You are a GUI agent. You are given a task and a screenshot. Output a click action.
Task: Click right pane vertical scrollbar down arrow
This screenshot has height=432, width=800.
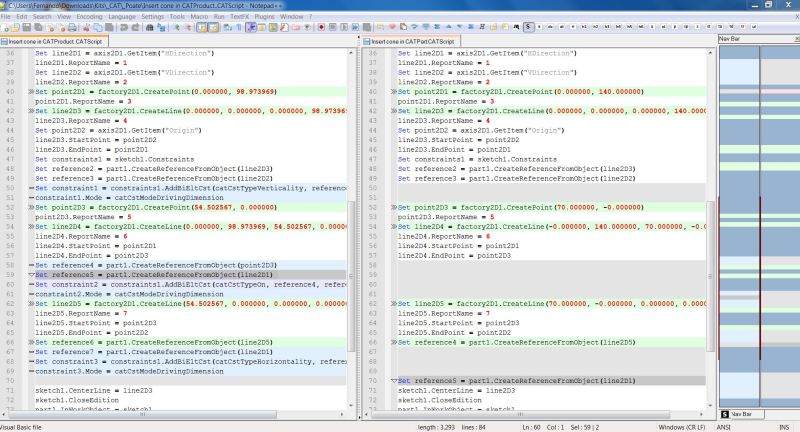(710, 405)
